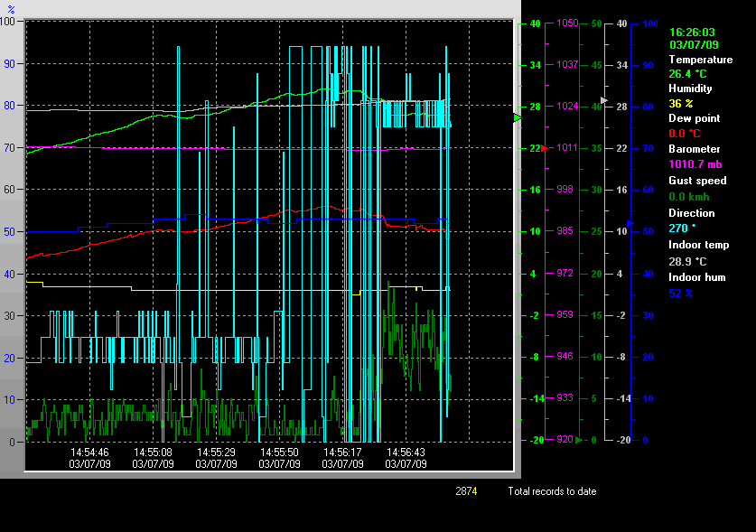Click the Total records to date label
This screenshot has width=756, height=532.
tap(552, 491)
